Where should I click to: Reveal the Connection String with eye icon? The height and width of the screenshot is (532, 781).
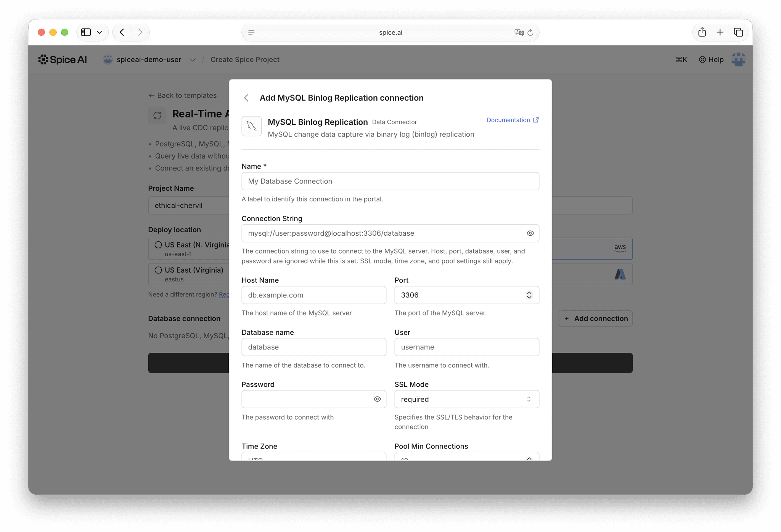(x=530, y=233)
